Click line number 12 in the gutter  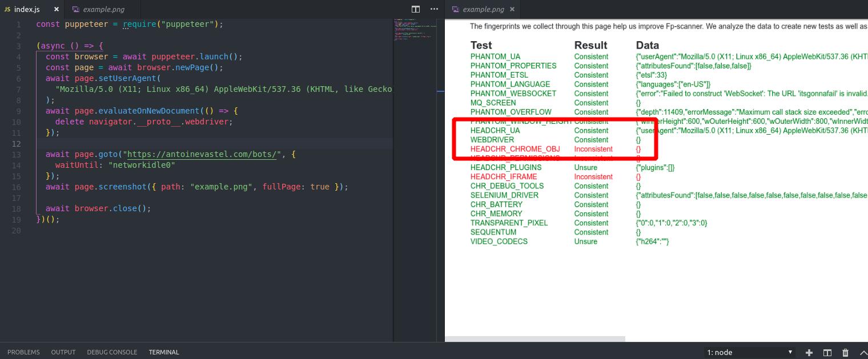coord(17,143)
